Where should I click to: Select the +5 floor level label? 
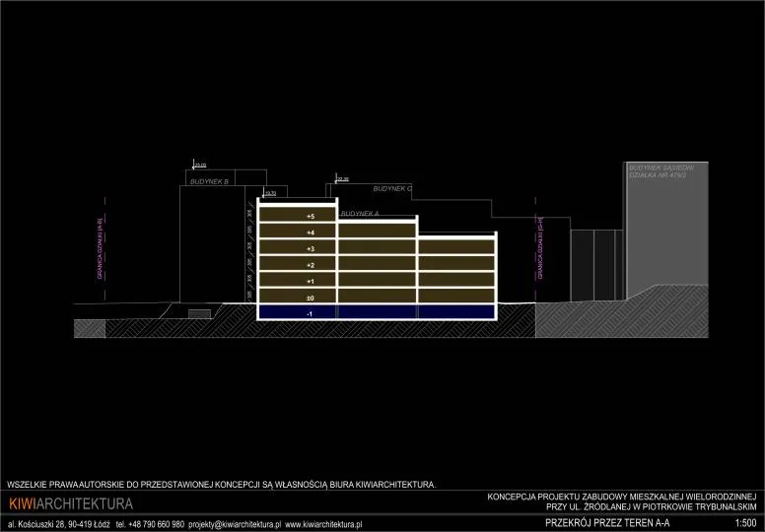click(x=311, y=216)
